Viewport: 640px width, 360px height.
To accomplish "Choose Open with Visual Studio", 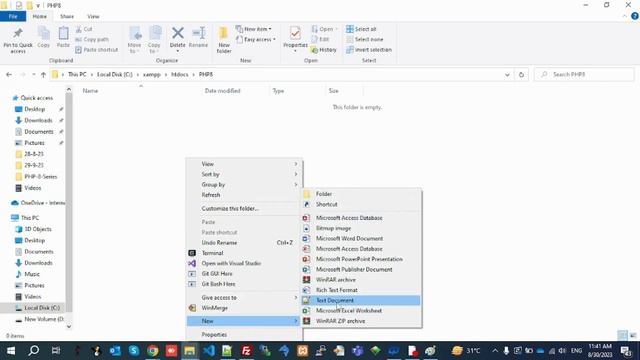I will [244, 263].
